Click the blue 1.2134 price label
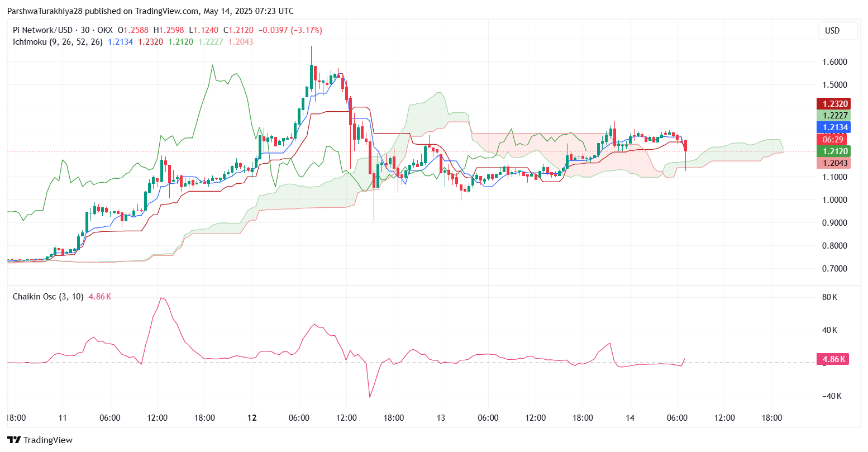The width and height of the screenshot is (868, 452). click(833, 127)
